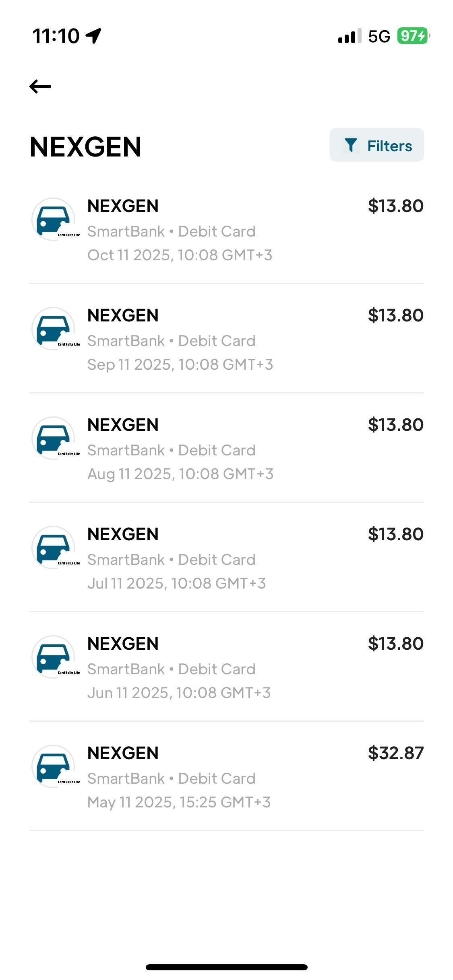Tap car icon for Aug 11 transaction
The width and height of the screenshot is (453, 980).
coord(53,438)
